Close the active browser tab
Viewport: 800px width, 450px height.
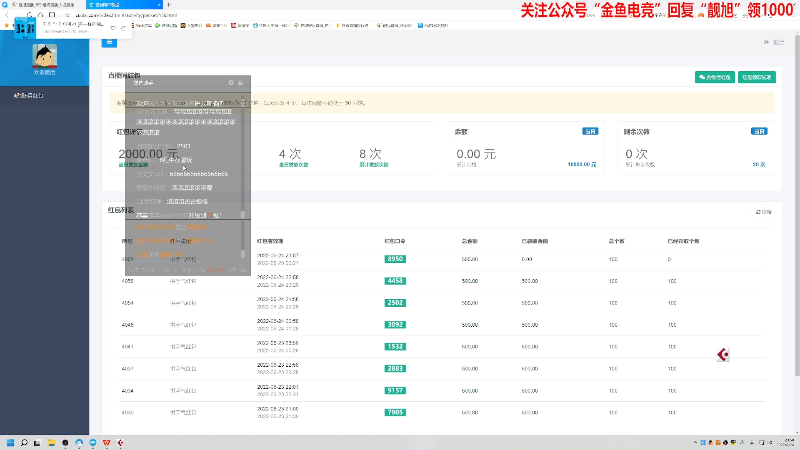(x=159, y=5)
